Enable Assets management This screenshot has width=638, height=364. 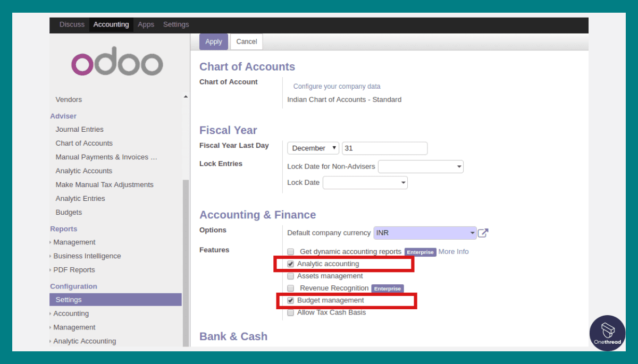[x=290, y=276]
